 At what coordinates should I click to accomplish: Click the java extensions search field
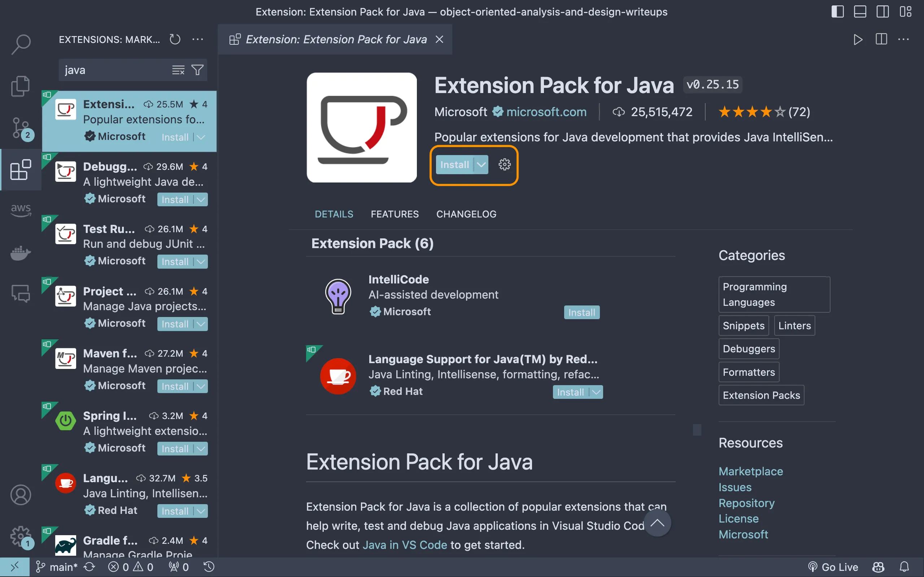pyautogui.click(x=114, y=70)
